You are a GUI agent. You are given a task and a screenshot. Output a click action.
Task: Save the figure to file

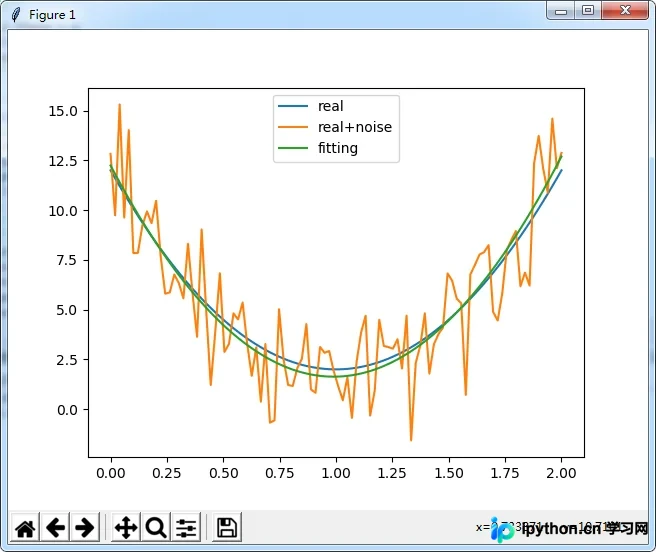(x=227, y=528)
